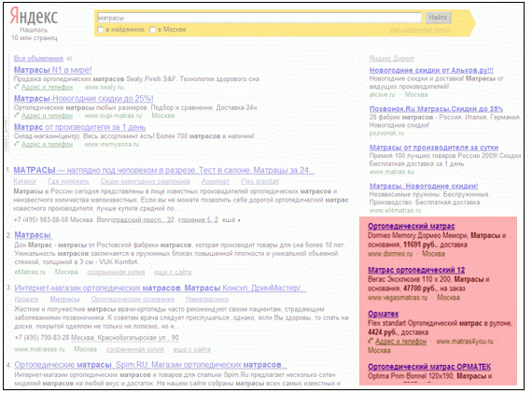Open the second result titled 'Матрасы'

click(33, 235)
